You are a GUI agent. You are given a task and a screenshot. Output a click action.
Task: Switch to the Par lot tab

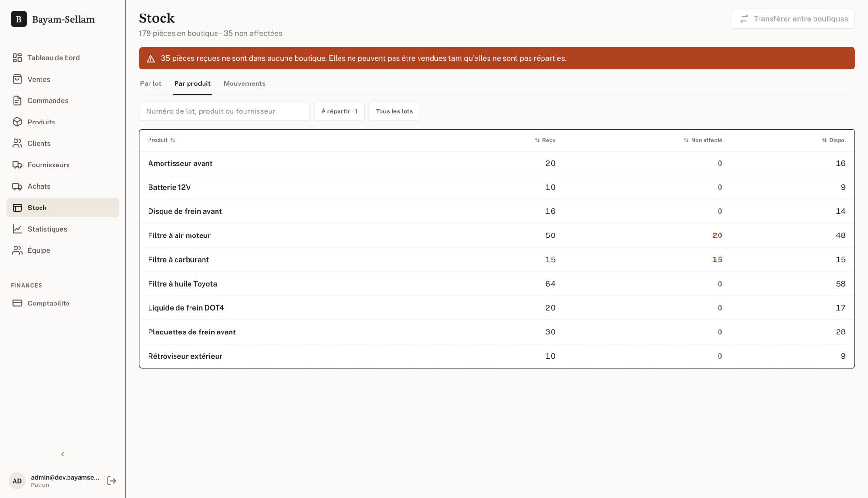pos(150,83)
